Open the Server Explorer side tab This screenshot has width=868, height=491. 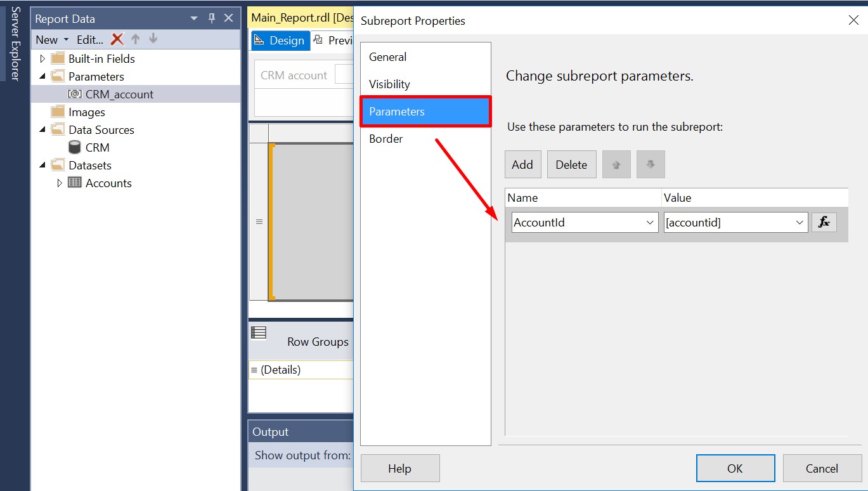[15, 44]
